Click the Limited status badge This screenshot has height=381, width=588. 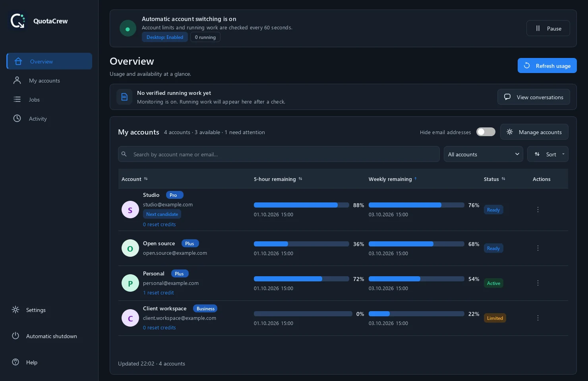(495, 318)
